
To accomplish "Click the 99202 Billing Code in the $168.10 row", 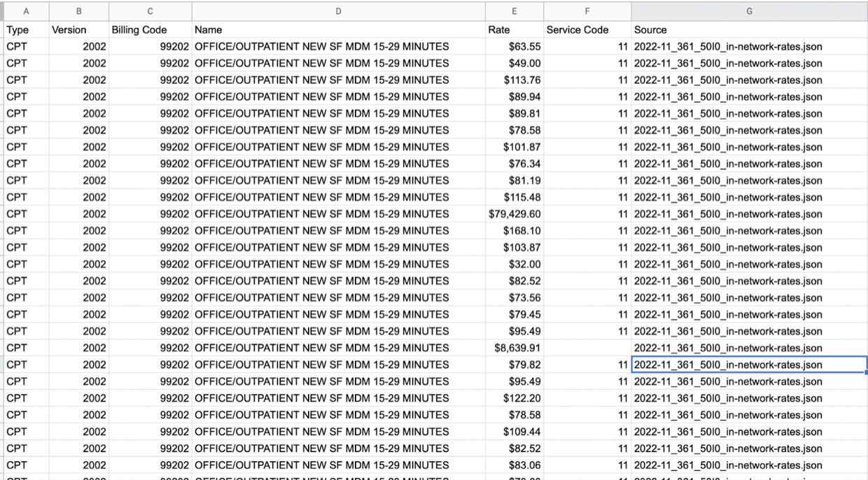I will pos(150,231).
